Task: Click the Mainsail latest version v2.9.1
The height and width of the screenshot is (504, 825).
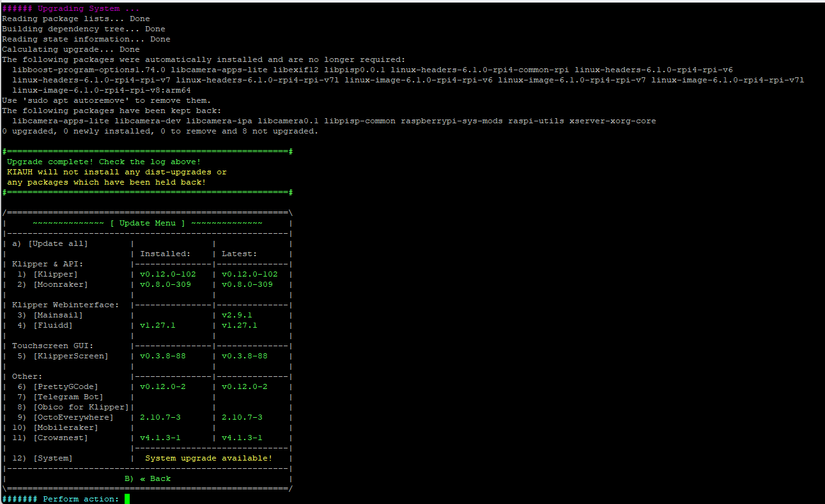Action: tap(236, 315)
